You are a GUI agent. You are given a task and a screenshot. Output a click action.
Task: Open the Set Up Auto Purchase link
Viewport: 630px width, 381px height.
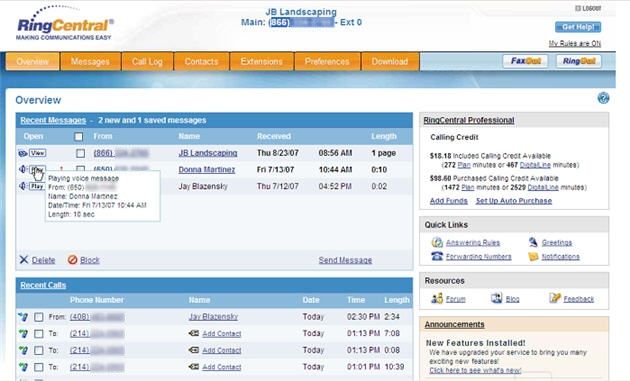(513, 201)
